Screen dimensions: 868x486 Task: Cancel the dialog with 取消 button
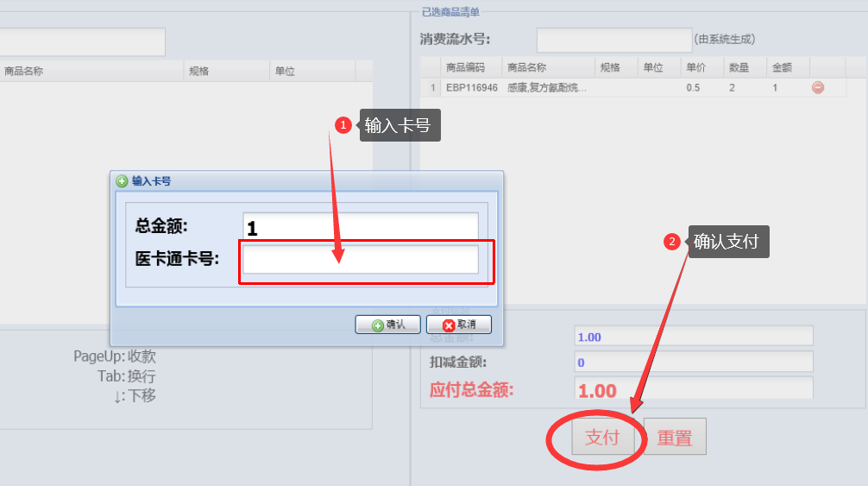pos(459,325)
